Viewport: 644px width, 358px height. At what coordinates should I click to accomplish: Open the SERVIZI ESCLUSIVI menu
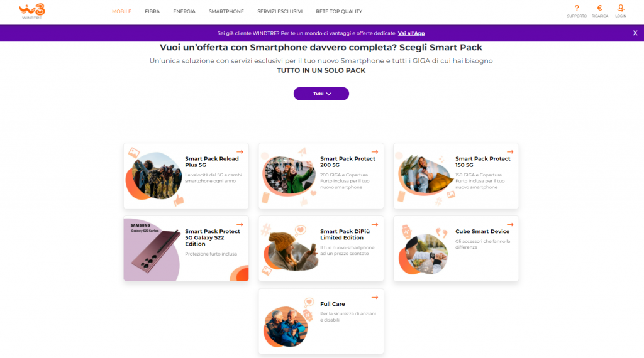coord(280,11)
